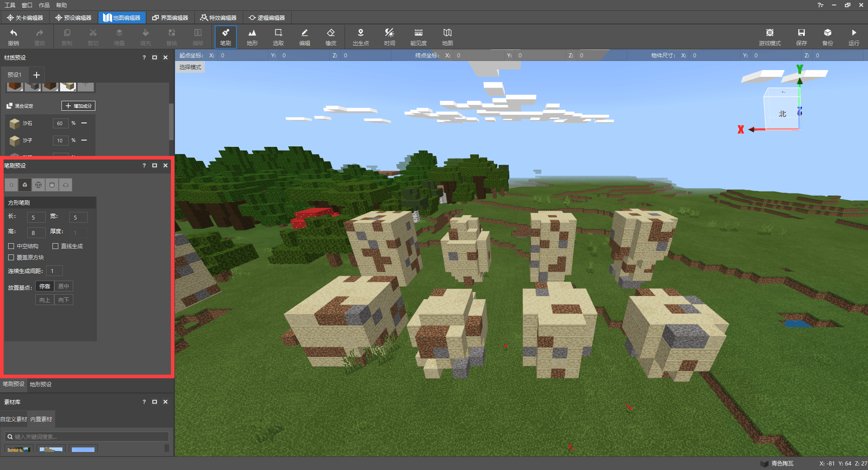The image size is (868, 470).
Task: Open the 时间 time setting
Action: click(389, 37)
